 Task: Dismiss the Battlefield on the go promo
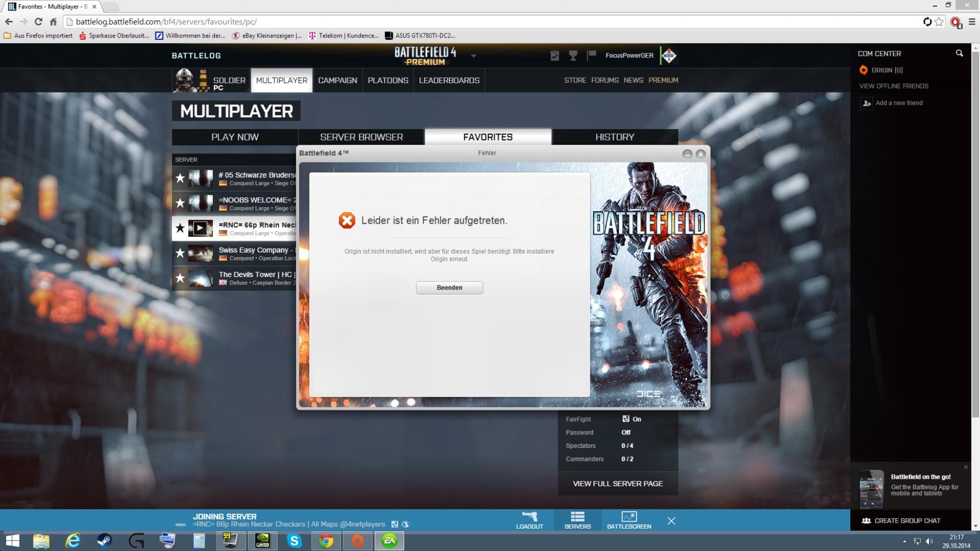pos(966,467)
